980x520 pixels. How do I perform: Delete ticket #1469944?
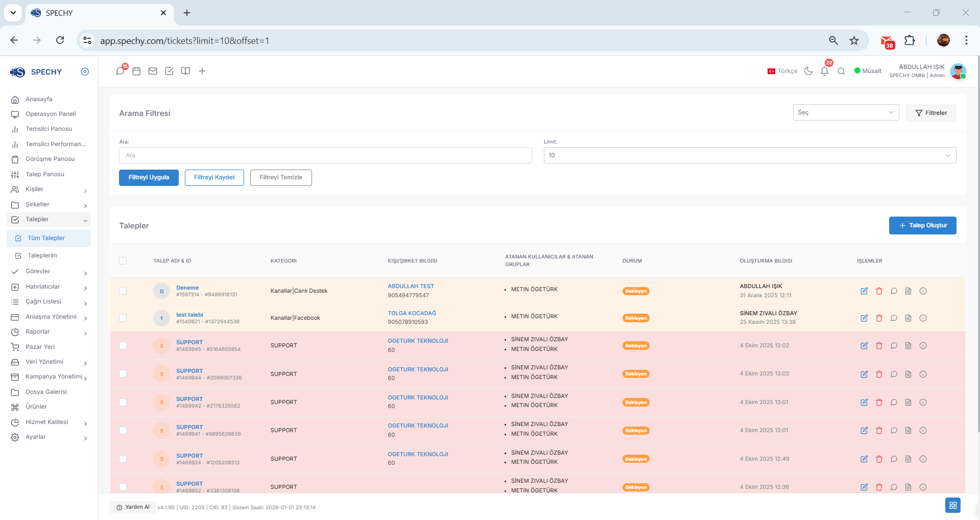click(x=879, y=374)
